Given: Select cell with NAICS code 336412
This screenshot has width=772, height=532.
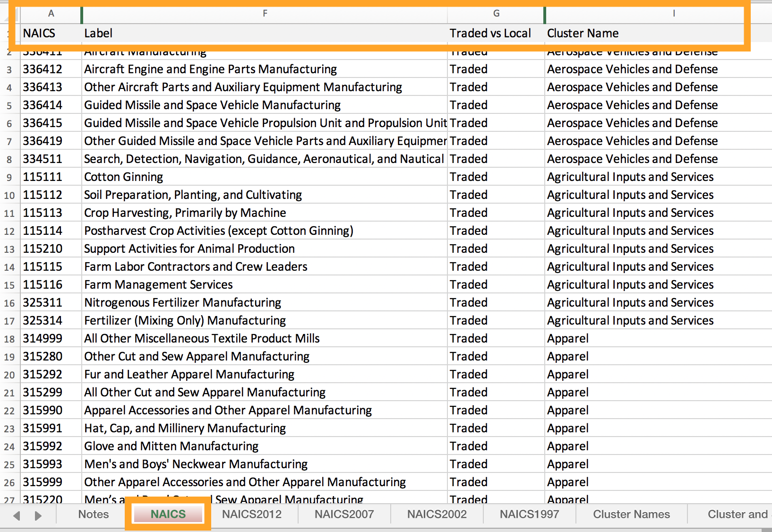Looking at the screenshot, I should coord(51,69).
